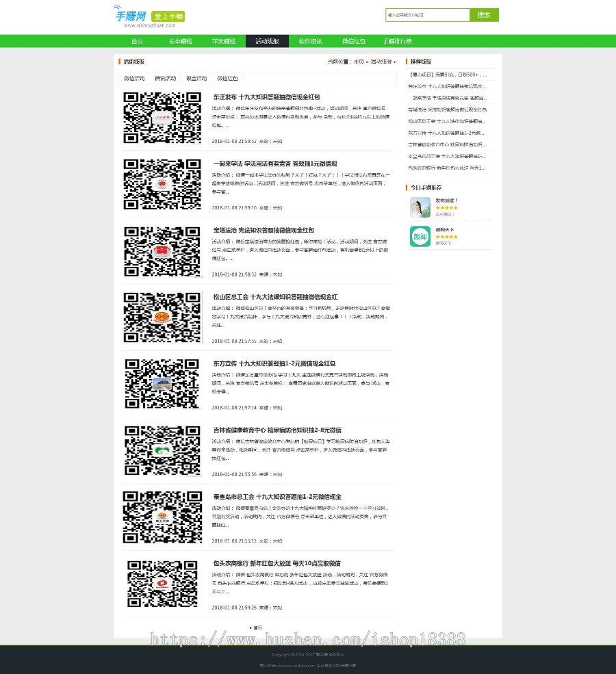616x674 pixels.
Task: Click five-star rating of 趣闻天下 app
Action: [446, 237]
